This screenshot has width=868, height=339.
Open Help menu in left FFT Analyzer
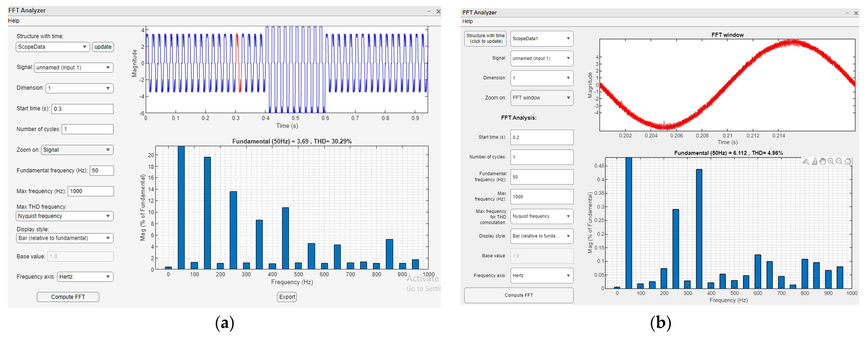coord(13,20)
